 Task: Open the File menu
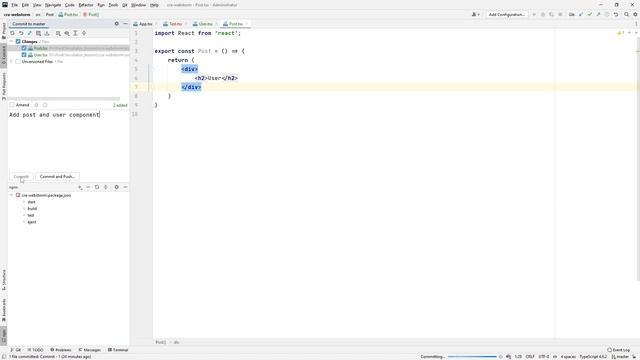pyautogui.click(x=14, y=5)
